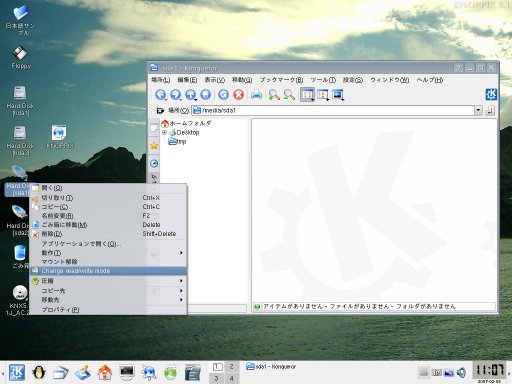Click the KDE gear logo in Konqueror toolbar
Viewport: 512px width, 384px height.
(491, 94)
